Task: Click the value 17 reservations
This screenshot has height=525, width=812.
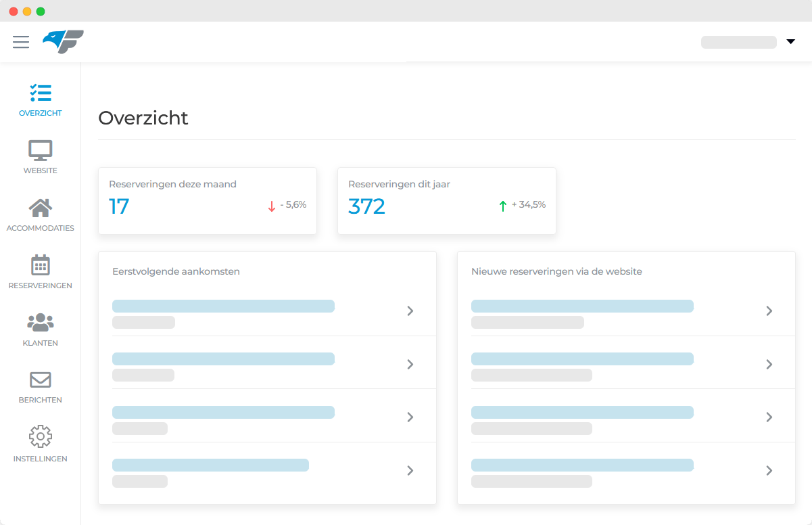Action: pyautogui.click(x=119, y=206)
